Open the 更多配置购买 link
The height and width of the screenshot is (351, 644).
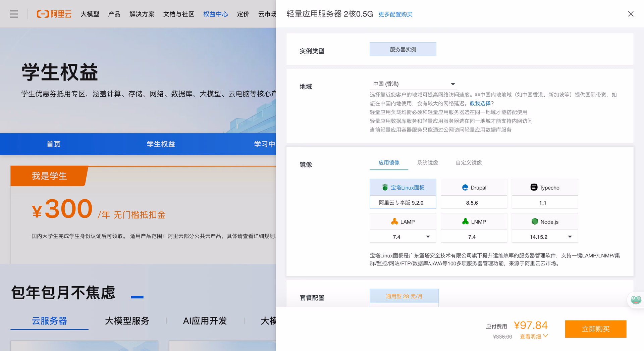click(395, 14)
